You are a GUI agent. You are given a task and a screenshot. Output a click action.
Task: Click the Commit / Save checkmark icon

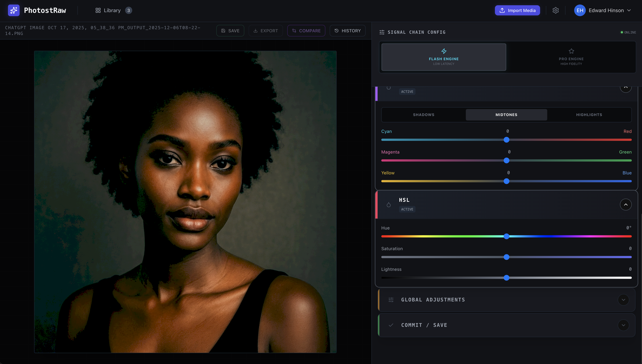[391, 325]
